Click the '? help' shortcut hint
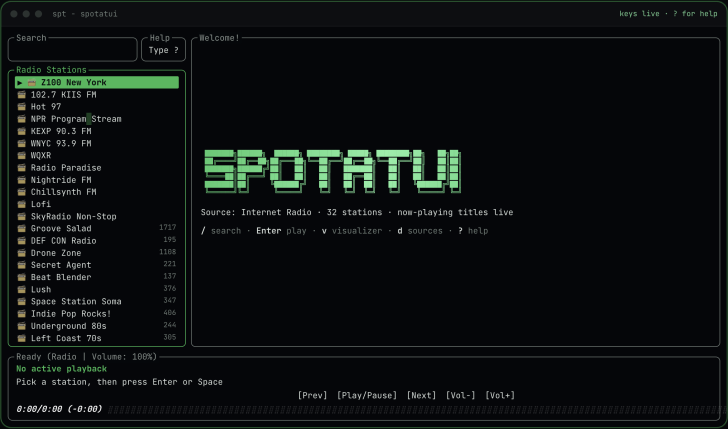728x429 pixels. (473, 231)
